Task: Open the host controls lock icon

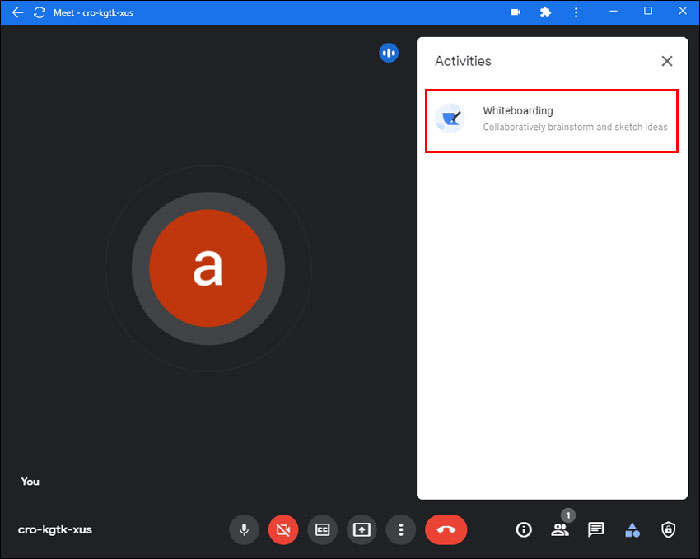Action: coord(668,529)
